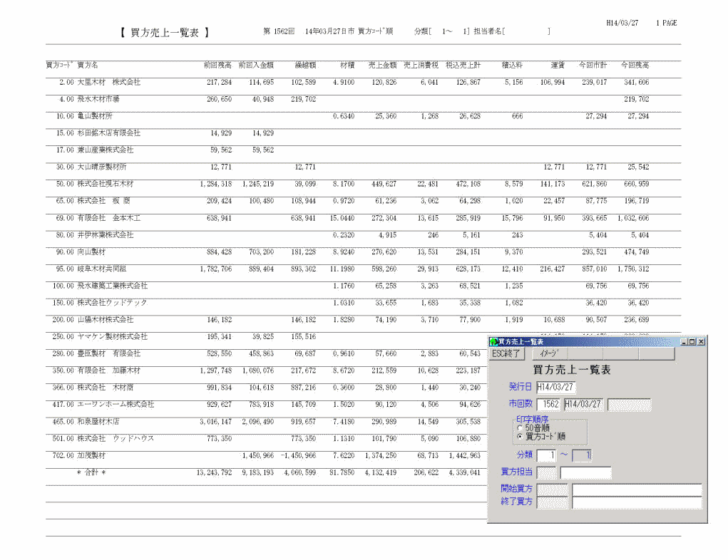Screen dimensions: 728x560
Task: Click buyer code 69.00
Action: point(65,218)
